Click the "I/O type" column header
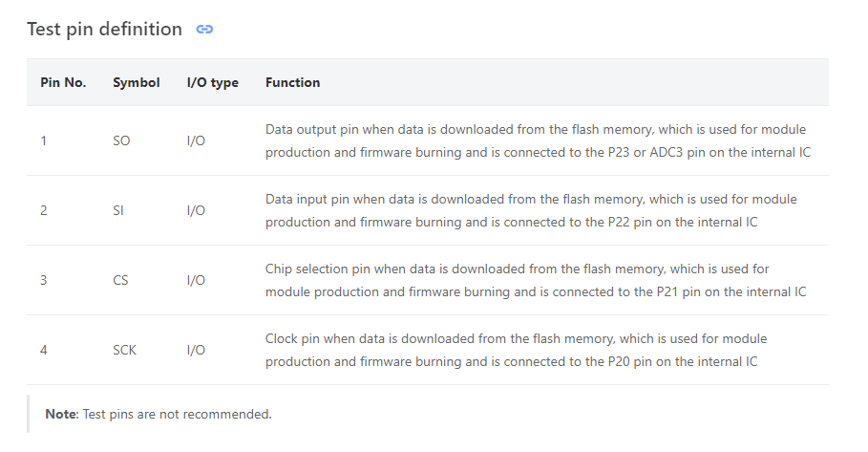The height and width of the screenshot is (452, 868). [213, 82]
